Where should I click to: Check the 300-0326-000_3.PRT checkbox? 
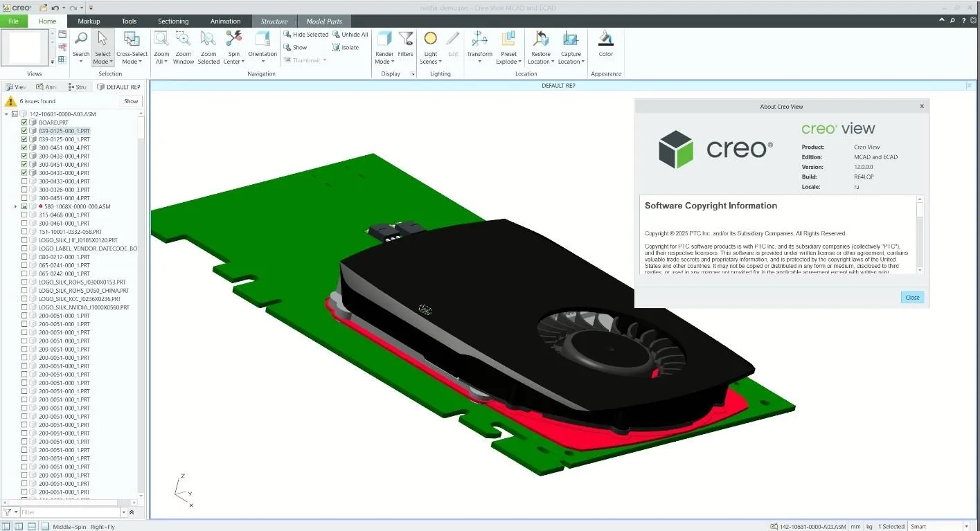click(24, 190)
